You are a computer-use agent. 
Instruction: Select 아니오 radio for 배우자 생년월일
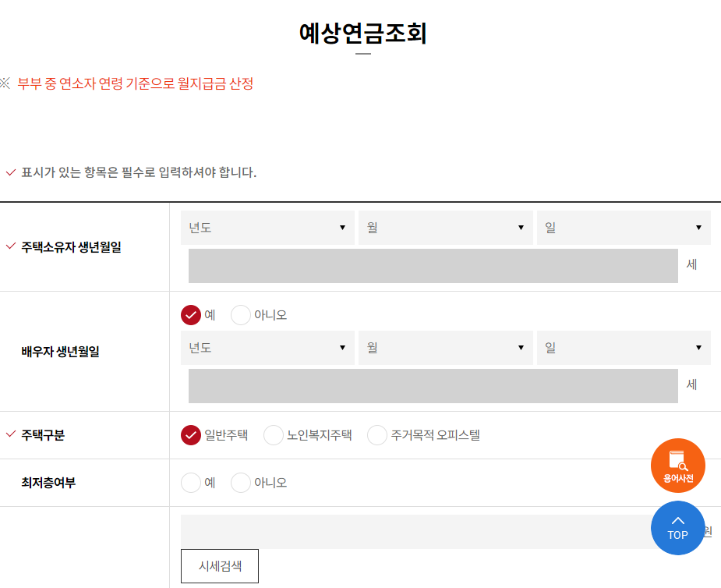click(240, 315)
